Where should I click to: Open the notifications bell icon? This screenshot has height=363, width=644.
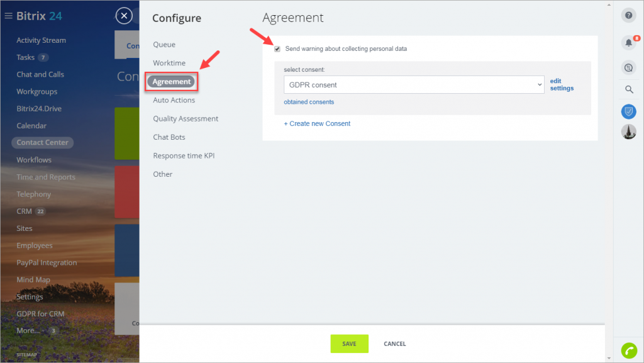pyautogui.click(x=628, y=42)
